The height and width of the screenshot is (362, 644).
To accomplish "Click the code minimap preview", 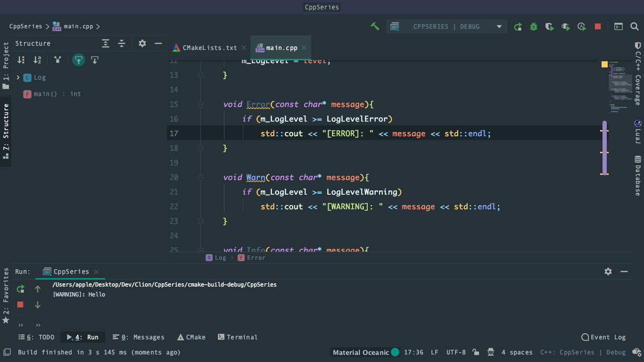I will [x=620, y=87].
